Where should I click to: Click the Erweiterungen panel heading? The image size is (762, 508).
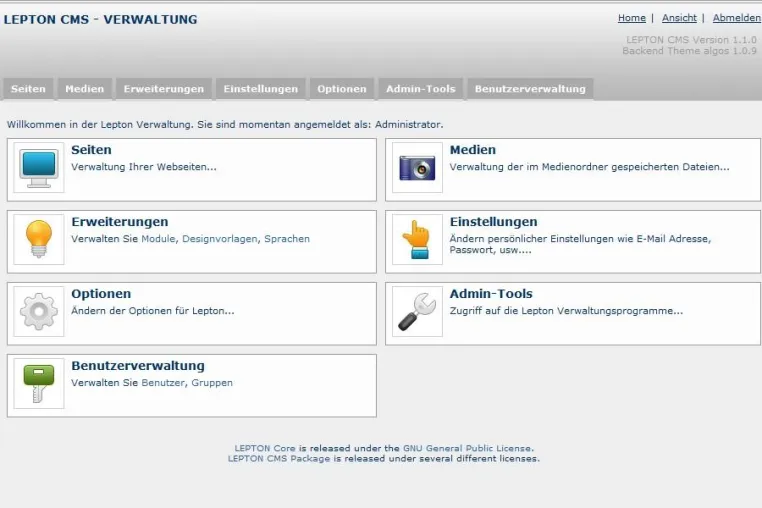(120, 222)
